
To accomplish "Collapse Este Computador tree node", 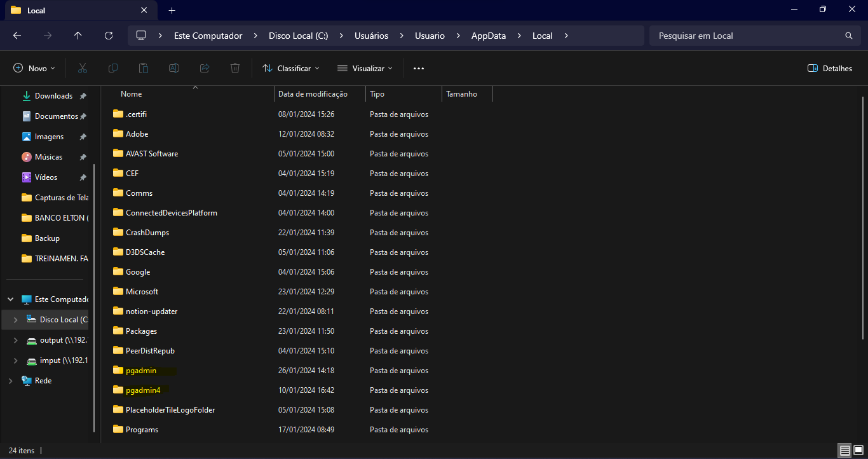I will 10,299.
